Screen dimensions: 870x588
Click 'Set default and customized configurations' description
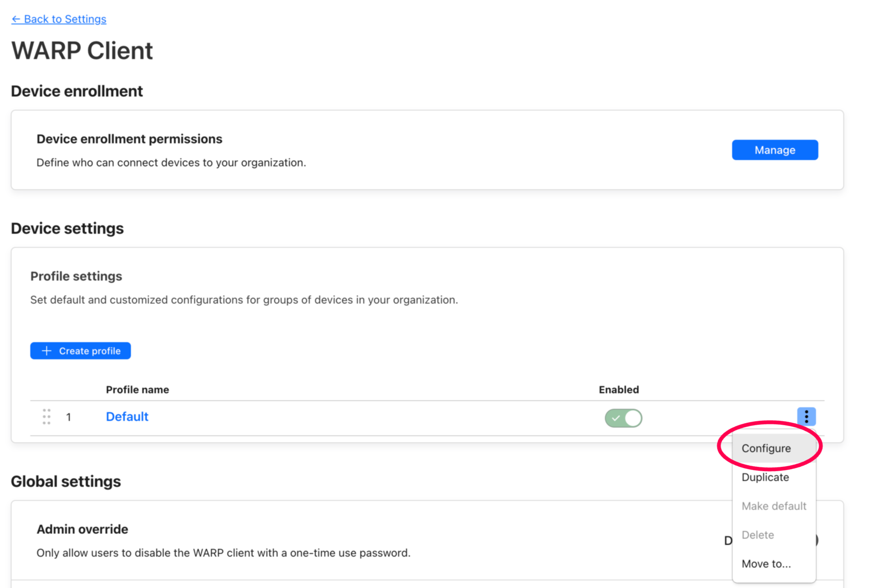(244, 300)
